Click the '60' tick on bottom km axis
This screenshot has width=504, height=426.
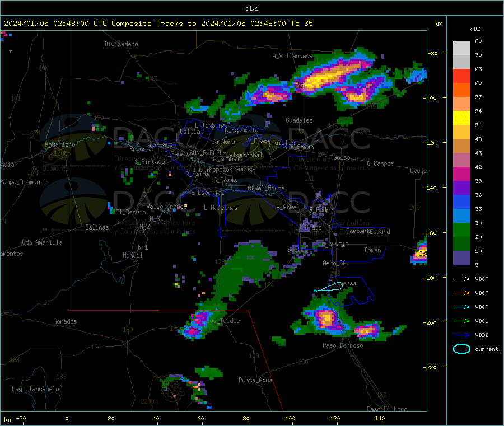tap(200, 419)
